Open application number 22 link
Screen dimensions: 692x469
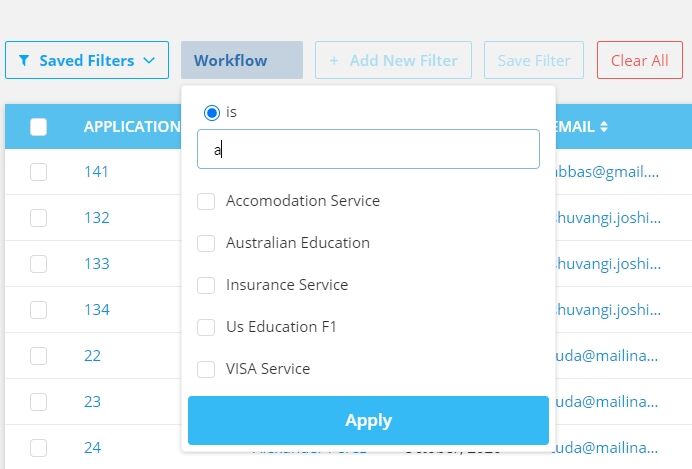pos(92,356)
